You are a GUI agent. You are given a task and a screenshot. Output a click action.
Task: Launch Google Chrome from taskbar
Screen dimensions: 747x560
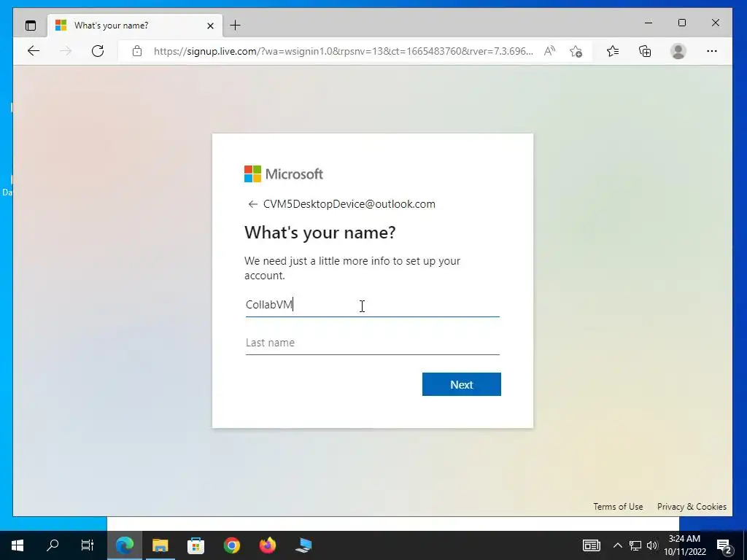231,545
